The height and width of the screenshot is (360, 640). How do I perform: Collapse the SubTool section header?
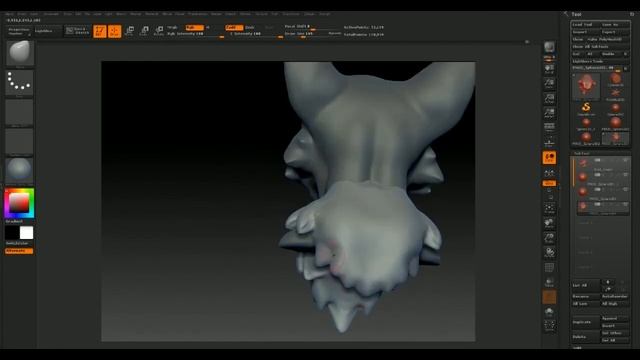click(x=582, y=153)
